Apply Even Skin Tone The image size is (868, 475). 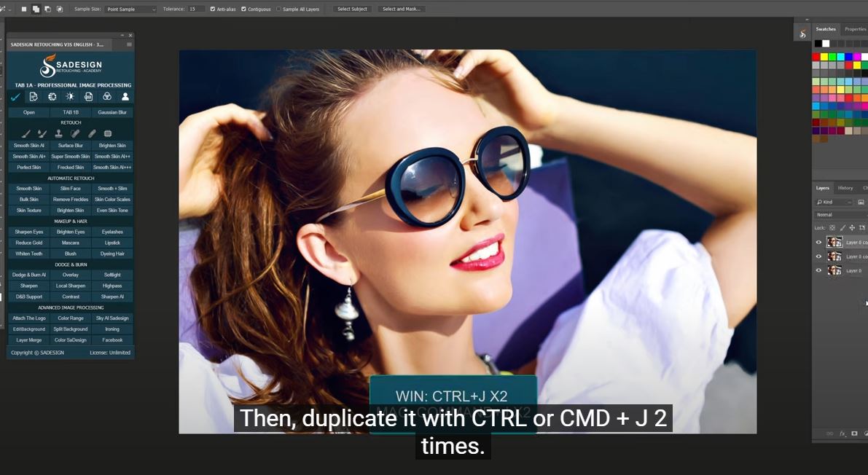[112, 211]
